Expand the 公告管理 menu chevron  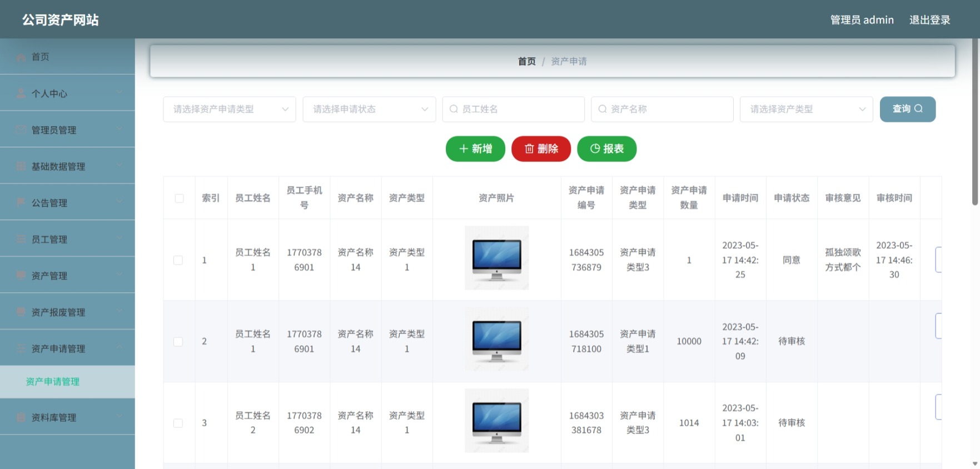(x=120, y=202)
